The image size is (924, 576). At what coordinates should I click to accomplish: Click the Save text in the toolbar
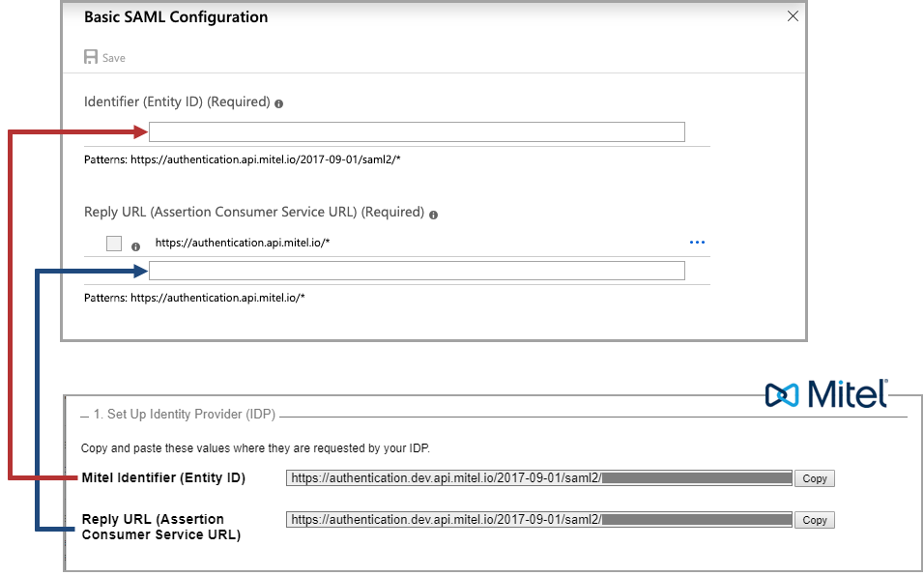tap(114, 58)
